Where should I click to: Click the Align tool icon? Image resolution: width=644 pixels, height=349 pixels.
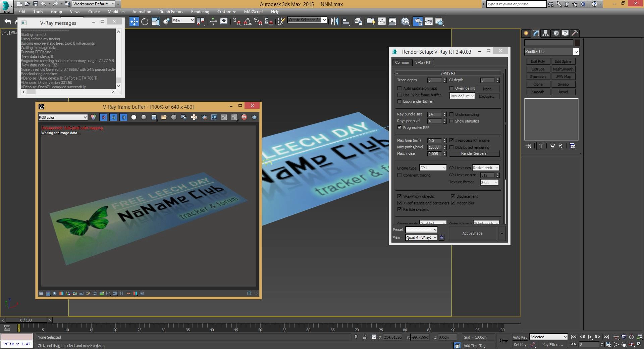(x=345, y=21)
